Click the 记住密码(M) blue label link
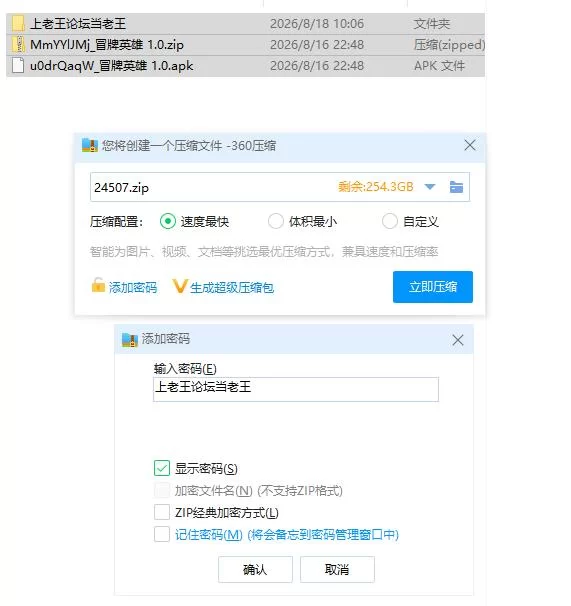 point(286,535)
